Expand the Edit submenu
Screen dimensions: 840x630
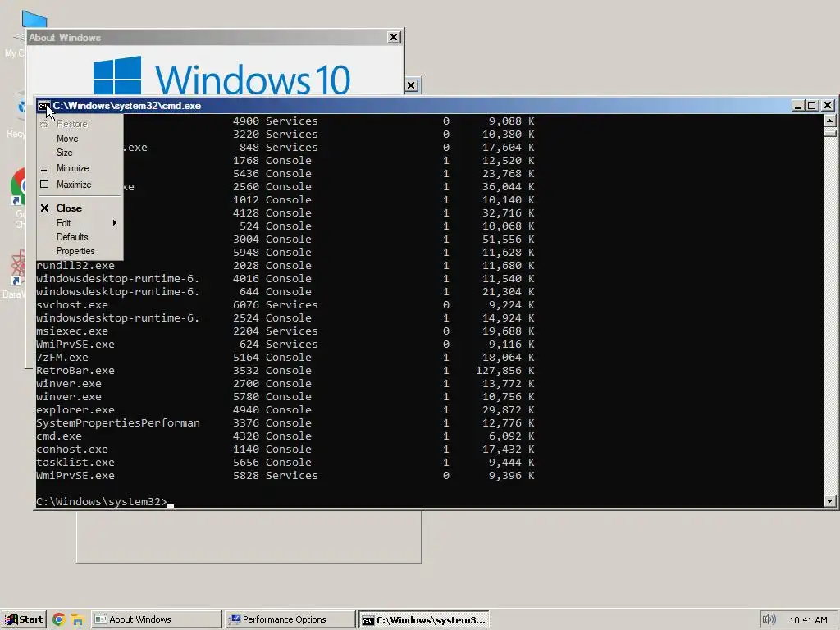80,223
